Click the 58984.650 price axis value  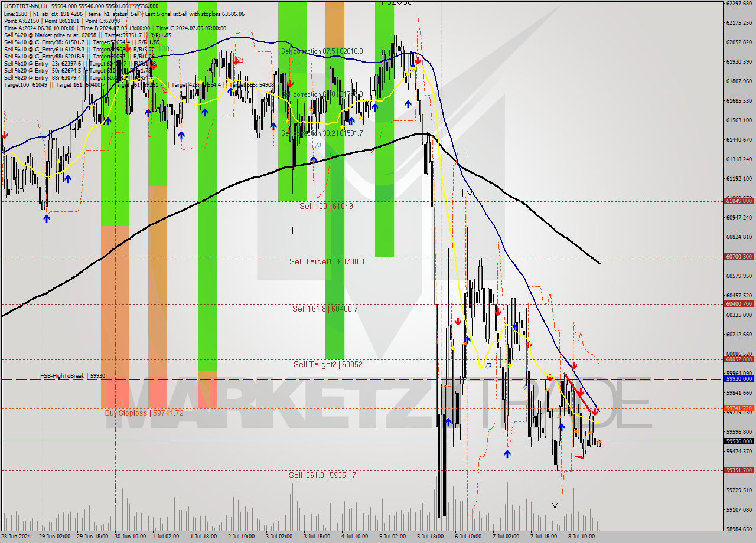739,529
